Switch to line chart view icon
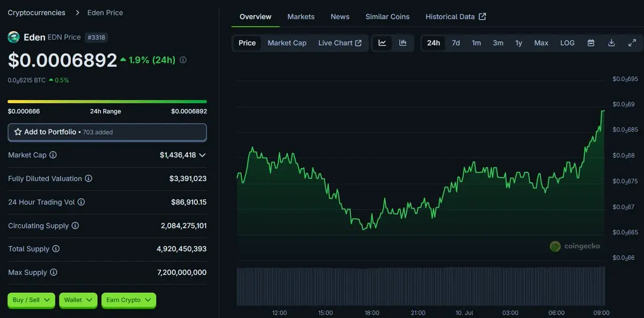The image size is (644, 318). [382, 43]
